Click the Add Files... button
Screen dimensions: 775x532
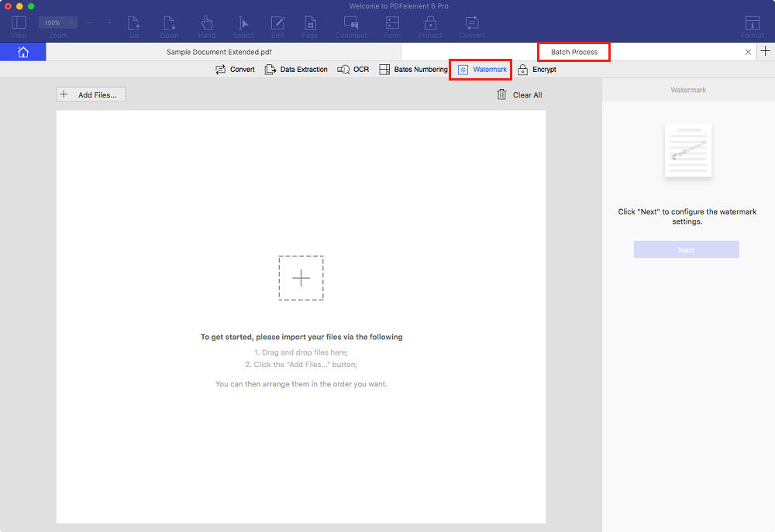point(91,94)
